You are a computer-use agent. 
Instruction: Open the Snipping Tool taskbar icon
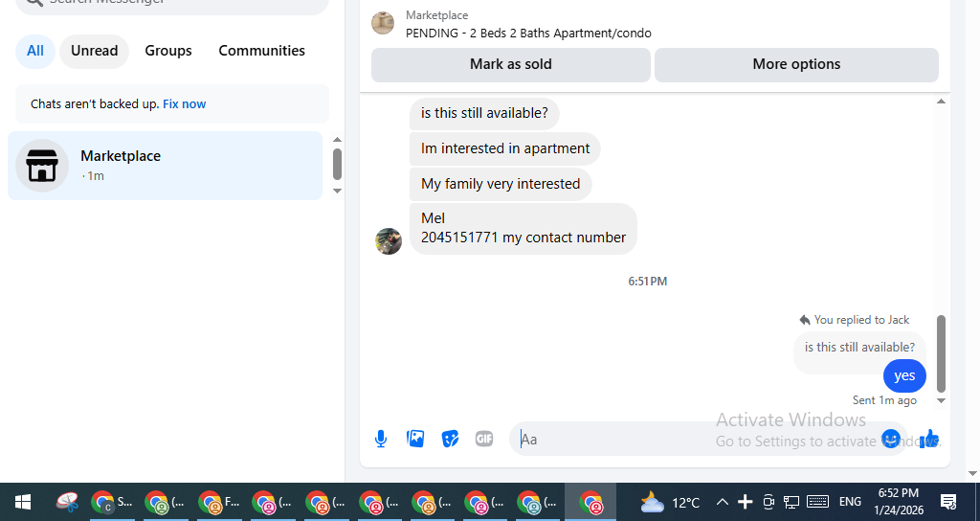pyautogui.click(x=68, y=502)
